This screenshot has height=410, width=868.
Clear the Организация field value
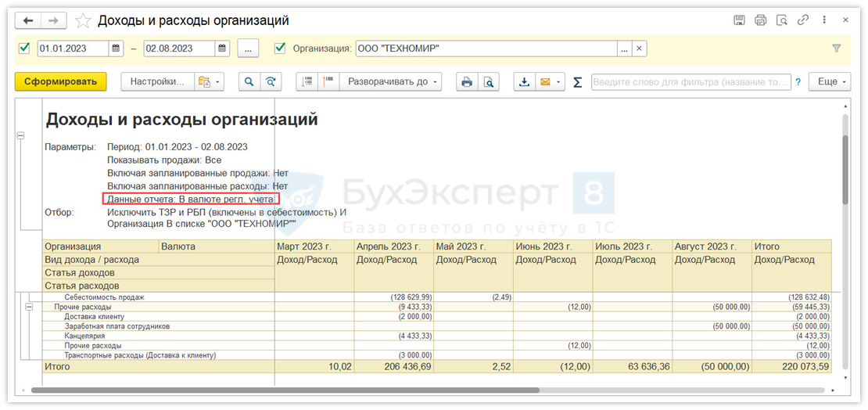[639, 49]
